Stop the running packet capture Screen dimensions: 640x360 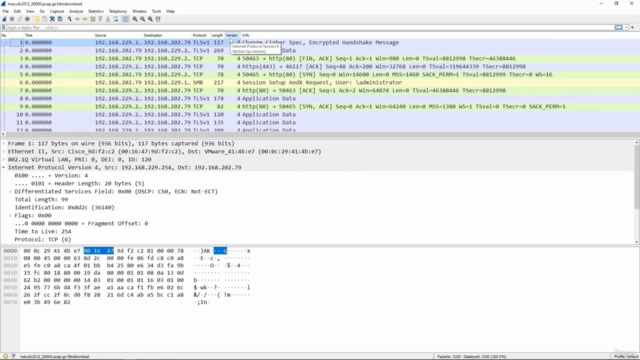pos(12,19)
